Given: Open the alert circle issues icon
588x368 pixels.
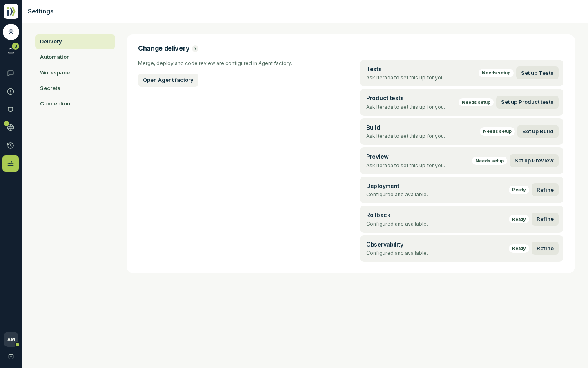Looking at the screenshot, I should click(11, 92).
